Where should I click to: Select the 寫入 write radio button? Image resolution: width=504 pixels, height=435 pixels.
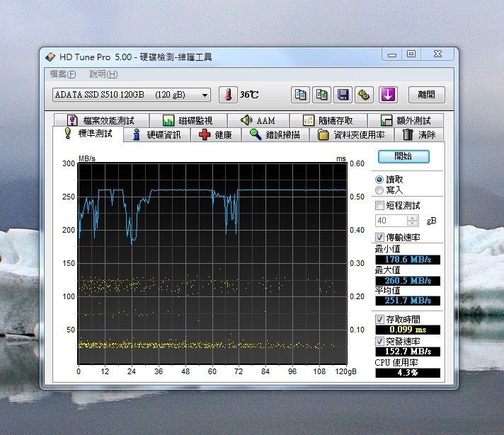click(x=379, y=190)
